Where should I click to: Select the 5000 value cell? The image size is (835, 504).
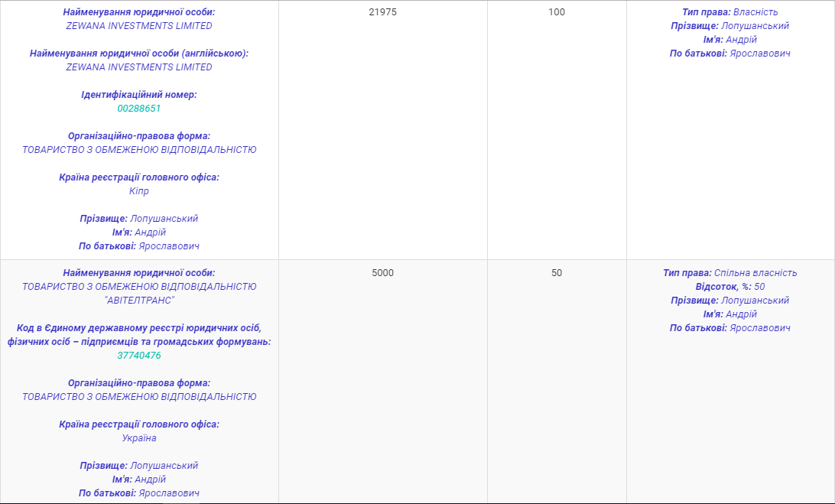coord(382,273)
